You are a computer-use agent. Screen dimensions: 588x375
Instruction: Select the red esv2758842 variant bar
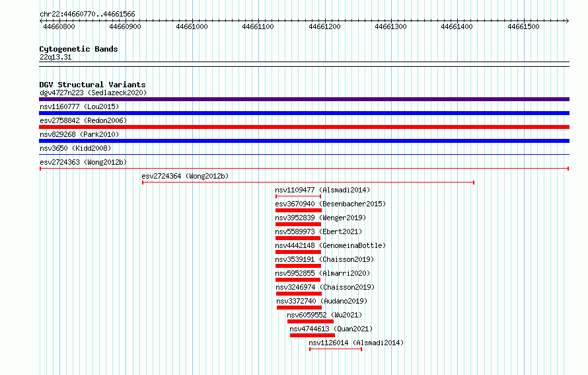tap(304, 127)
